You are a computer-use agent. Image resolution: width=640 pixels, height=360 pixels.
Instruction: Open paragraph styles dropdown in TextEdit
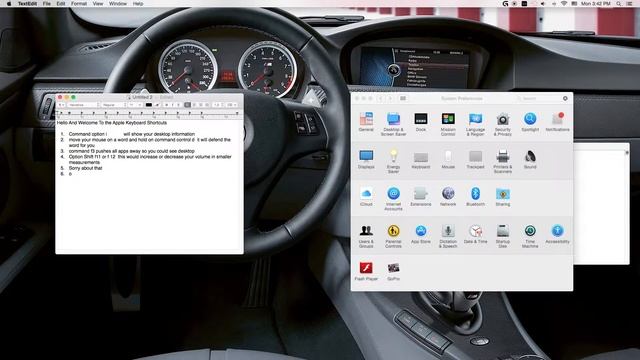point(62,105)
